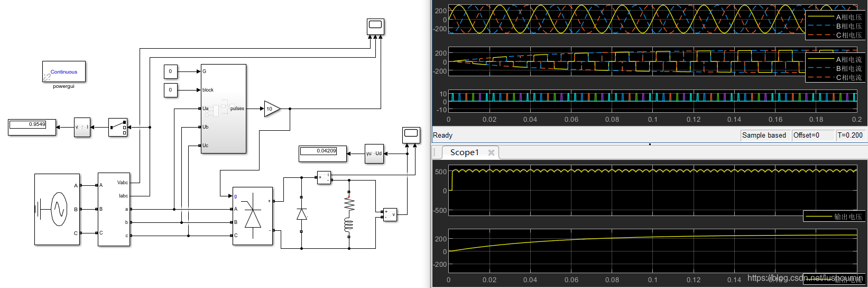Click the Ready status text
This screenshot has width=868, height=288.
click(443, 135)
